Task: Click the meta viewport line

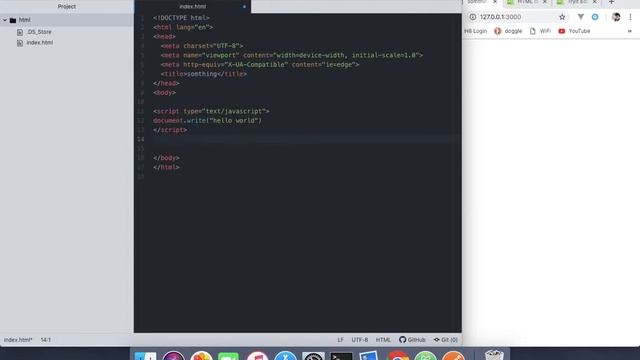Action: 291,55
